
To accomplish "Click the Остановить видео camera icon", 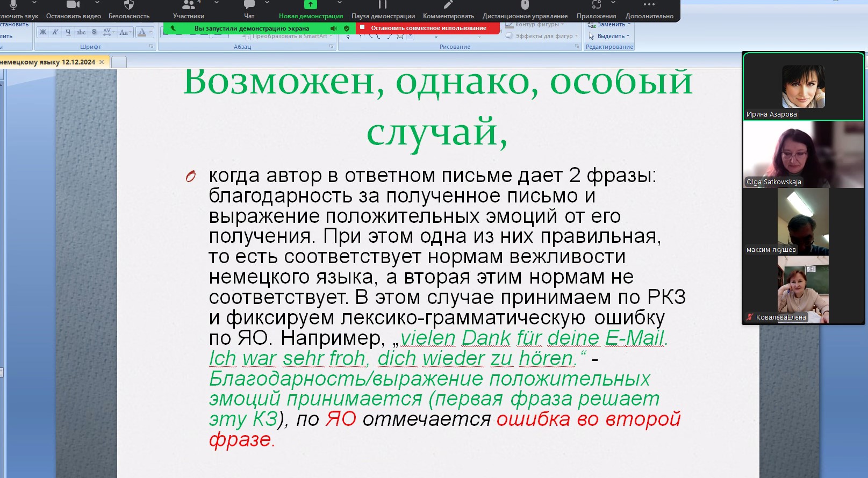I will point(73,5).
